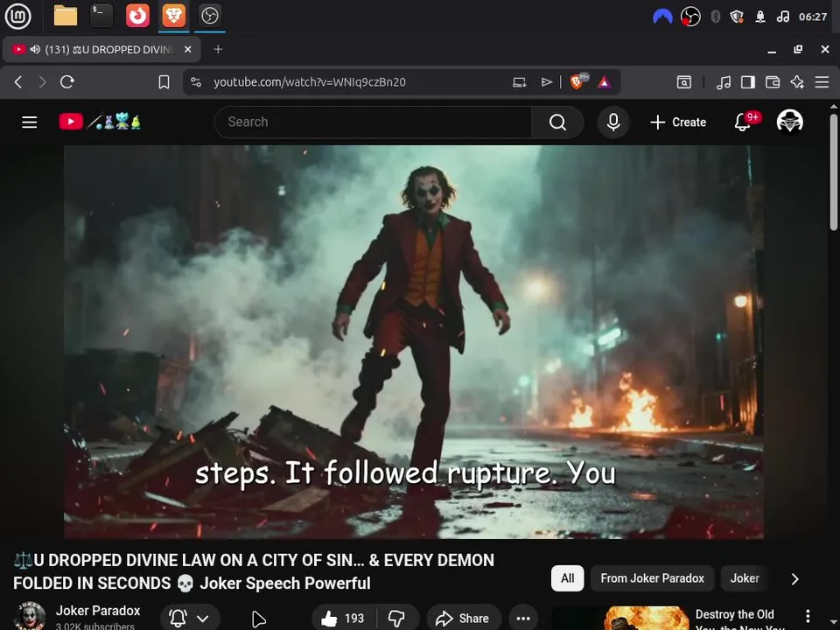The width and height of the screenshot is (840, 630).
Task: Open Destroy the Old video thumbnail
Action: click(620, 619)
